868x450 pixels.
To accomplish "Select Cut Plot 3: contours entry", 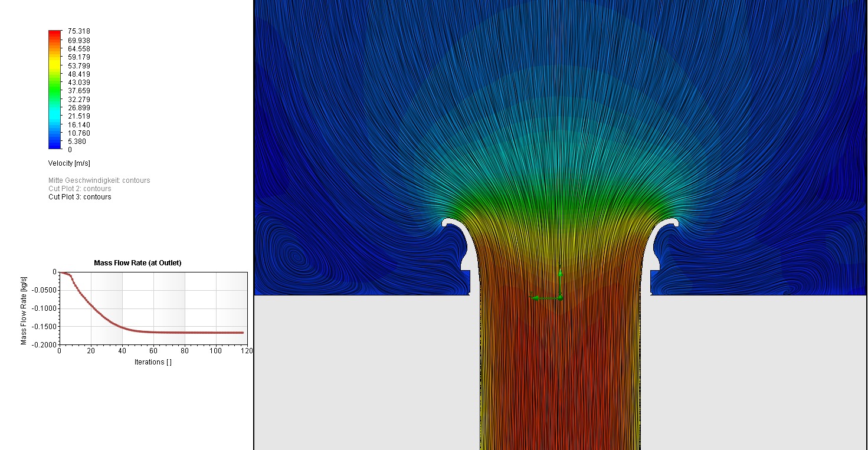I will pos(80,197).
